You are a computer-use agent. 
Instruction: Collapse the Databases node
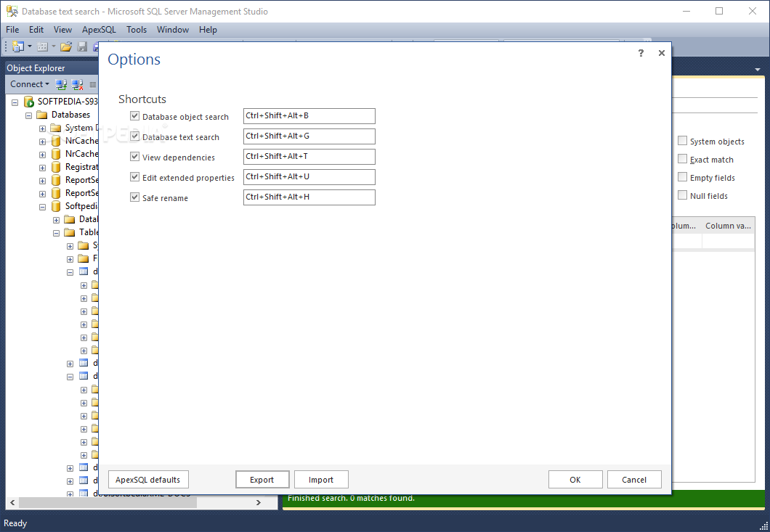tap(28, 115)
